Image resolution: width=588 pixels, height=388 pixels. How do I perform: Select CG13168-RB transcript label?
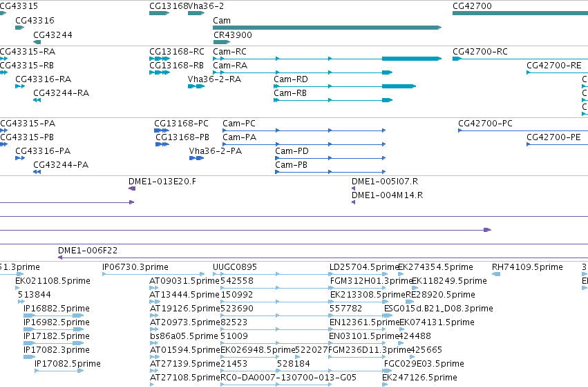click(x=176, y=65)
